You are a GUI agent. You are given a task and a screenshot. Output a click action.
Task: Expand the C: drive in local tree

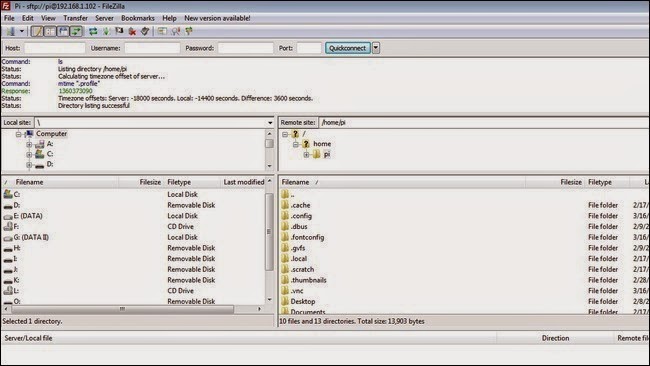29,154
